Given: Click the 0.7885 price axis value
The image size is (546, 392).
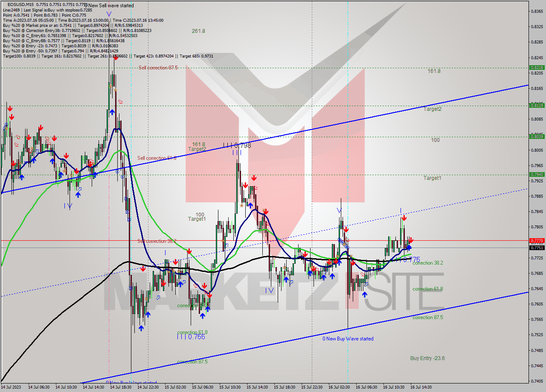Looking at the screenshot, I should 537,196.
